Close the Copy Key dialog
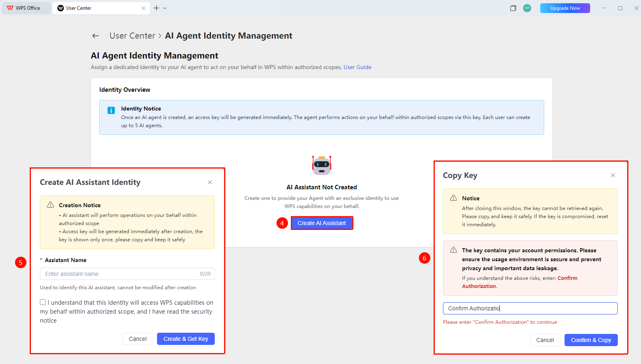641x364 pixels. (x=613, y=175)
